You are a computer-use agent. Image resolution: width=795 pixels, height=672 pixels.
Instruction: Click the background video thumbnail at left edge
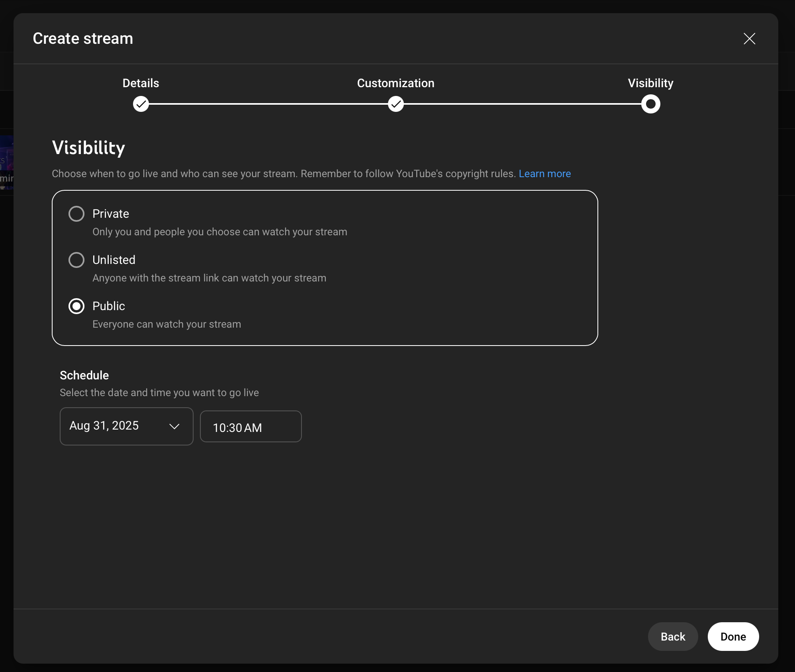(7, 162)
